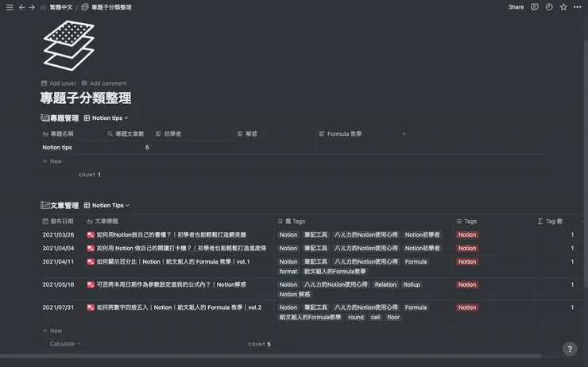Open the Notion tips view dropdown
588x367 pixels.
pyautogui.click(x=106, y=118)
